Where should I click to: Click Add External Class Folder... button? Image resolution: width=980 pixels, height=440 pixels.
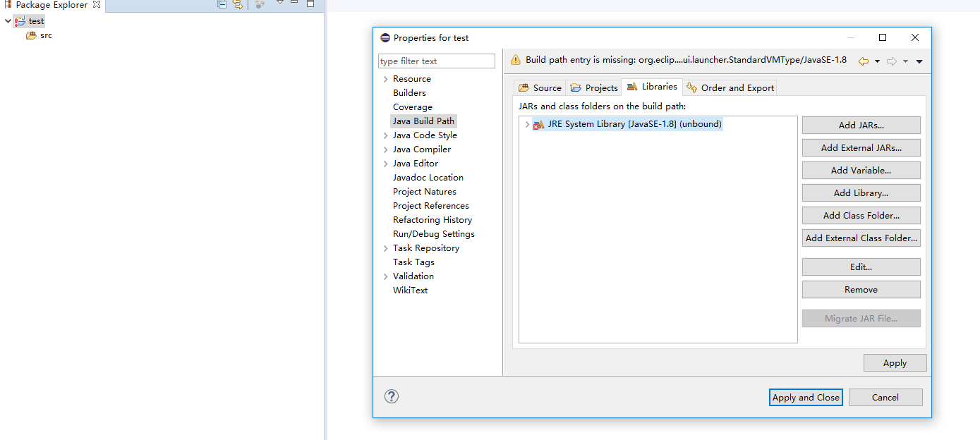861,238
